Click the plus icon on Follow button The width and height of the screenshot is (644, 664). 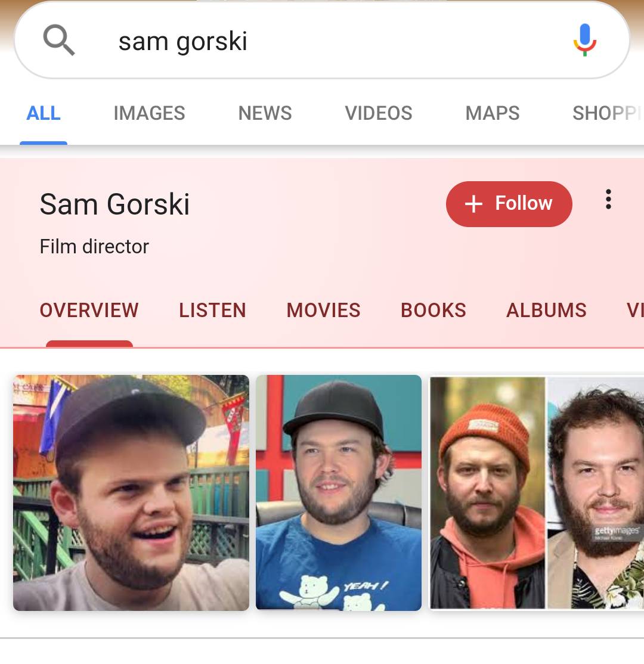pyautogui.click(x=473, y=204)
